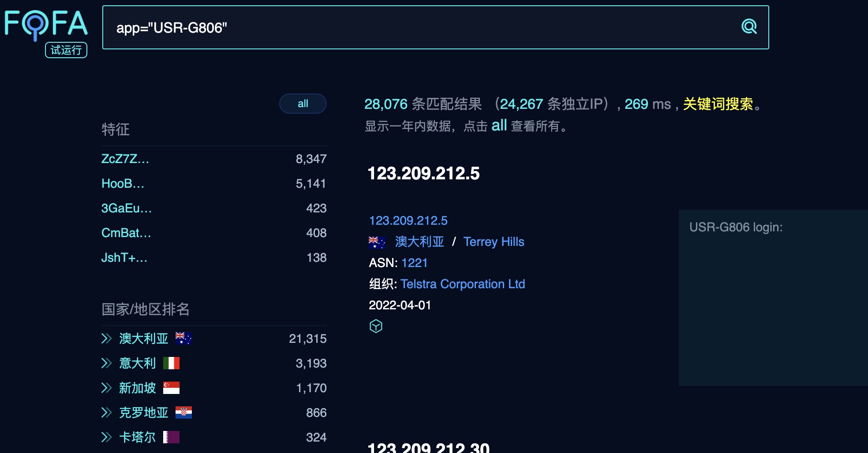
Task: Expand the 意大利 country entry
Action: [x=106, y=363]
